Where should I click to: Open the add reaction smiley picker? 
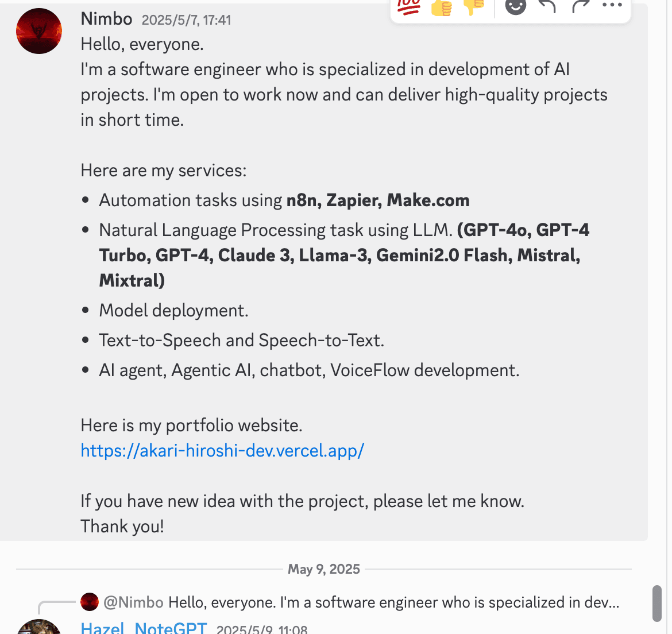pyautogui.click(x=516, y=6)
